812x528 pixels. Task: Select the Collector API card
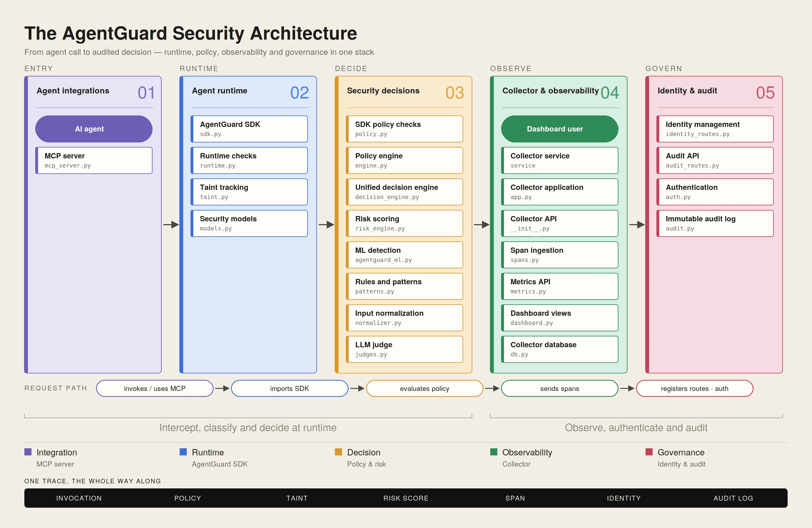pos(560,223)
